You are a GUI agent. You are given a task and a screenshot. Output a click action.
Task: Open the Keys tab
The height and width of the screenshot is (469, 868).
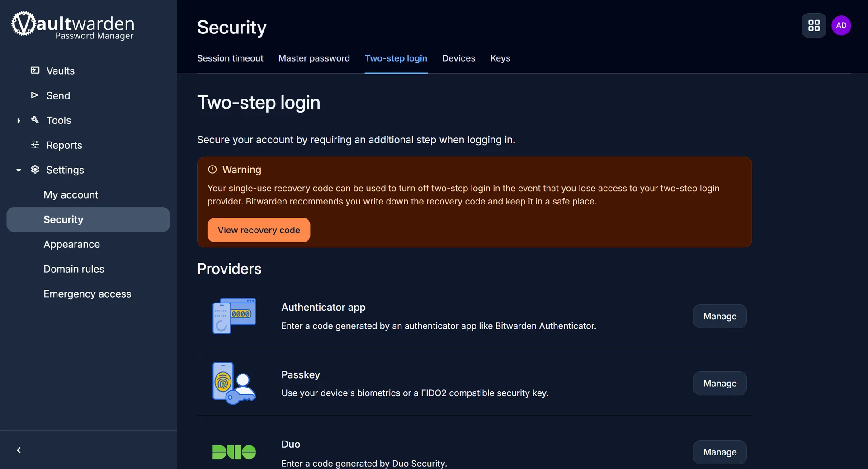(x=500, y=58)
